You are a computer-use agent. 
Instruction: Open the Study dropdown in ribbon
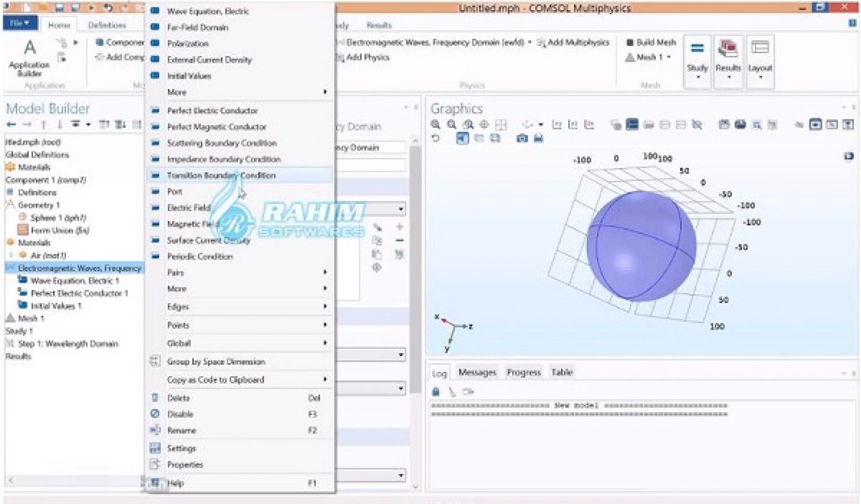(x=697, y=60)
